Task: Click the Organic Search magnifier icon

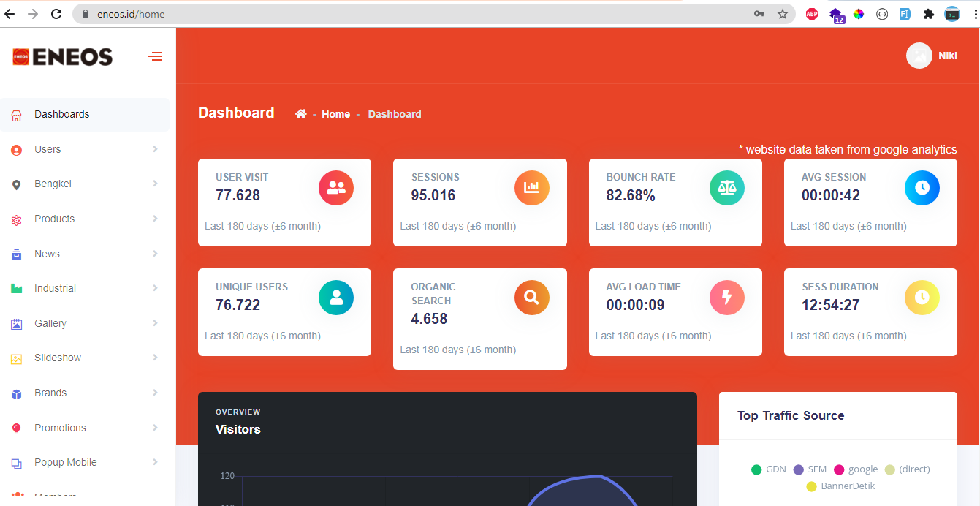Action: pos(531,298)
